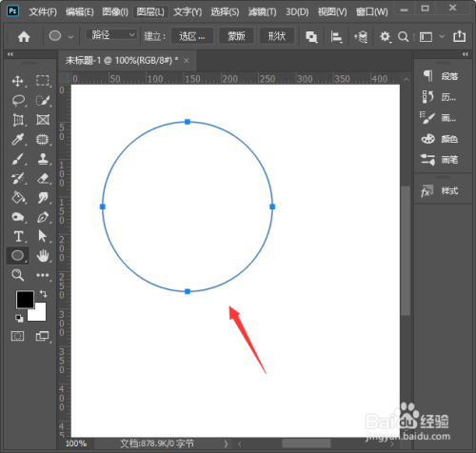Select the Eyedropper tool

pyautogui.click(x=18, y=139)
